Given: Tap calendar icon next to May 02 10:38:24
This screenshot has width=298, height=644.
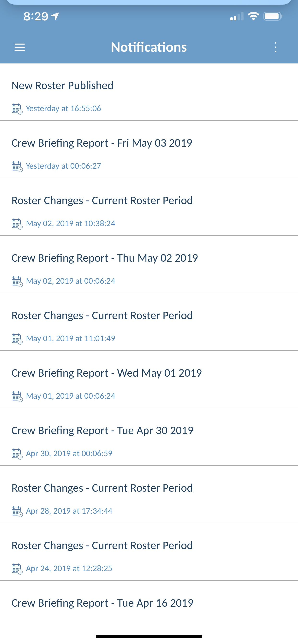Looking at the screenshot, I should (17, 224).
